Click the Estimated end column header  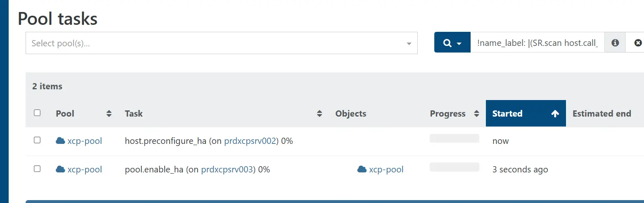[x=601, y=114]
